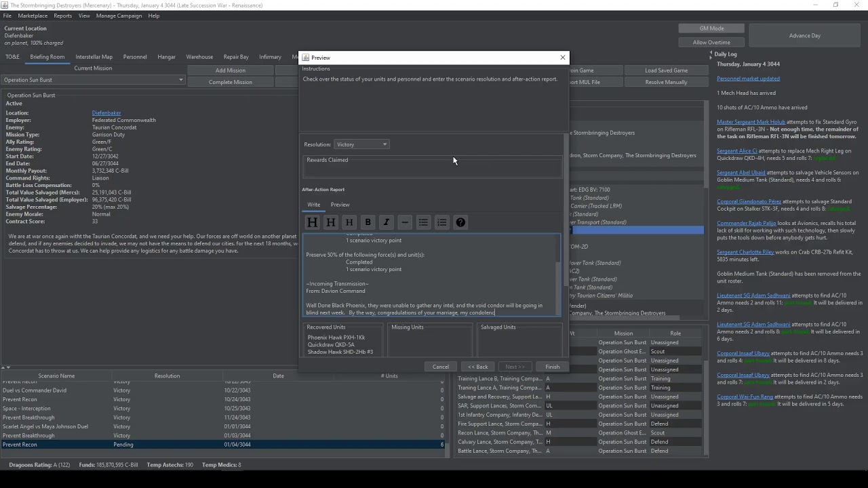Insert a horizontal rule into the report
Image resolution: width=868 pixels, height=488 pixels.
(x=405, y=222)
